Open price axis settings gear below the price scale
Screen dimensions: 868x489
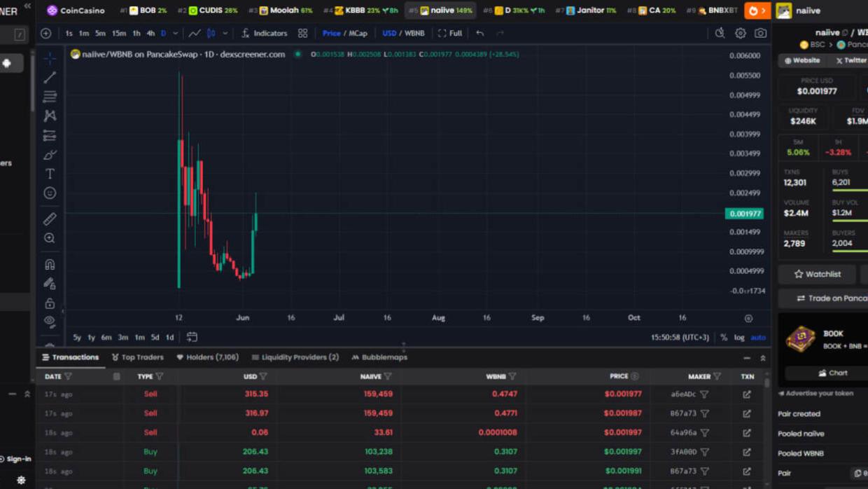748,318
